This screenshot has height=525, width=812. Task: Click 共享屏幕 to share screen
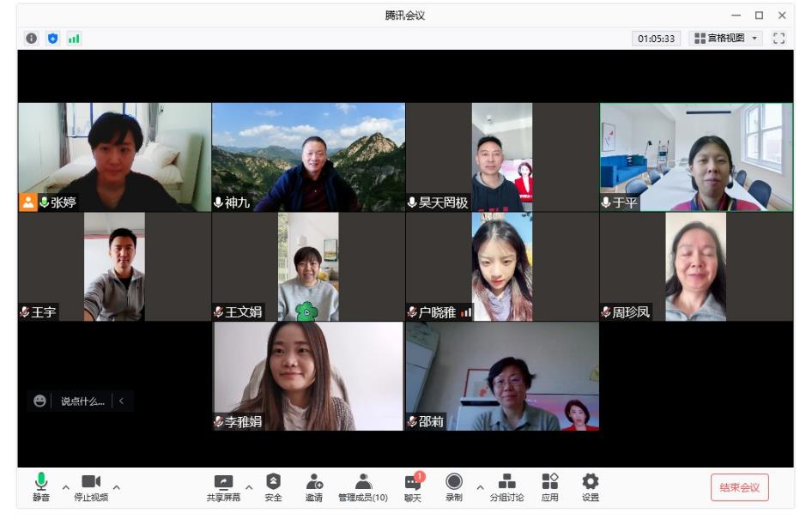223,486
